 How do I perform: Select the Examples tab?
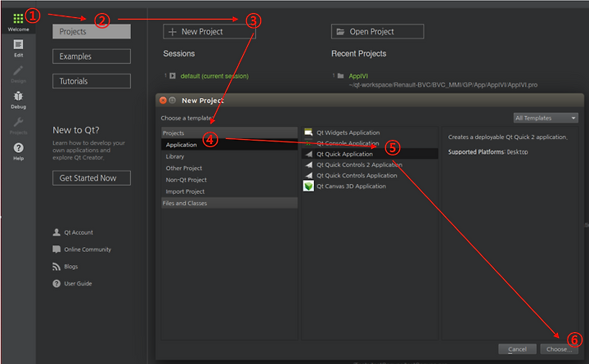point(92,56)
